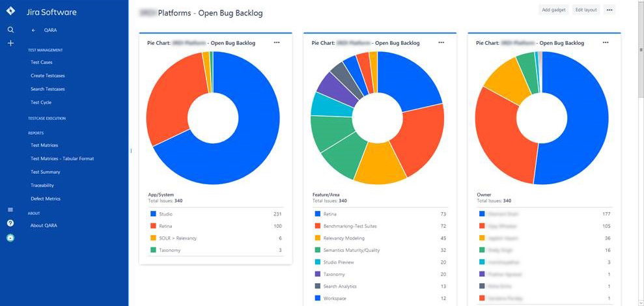Open Owner pie chart gadget ellipsis menu

coord(606,42)
